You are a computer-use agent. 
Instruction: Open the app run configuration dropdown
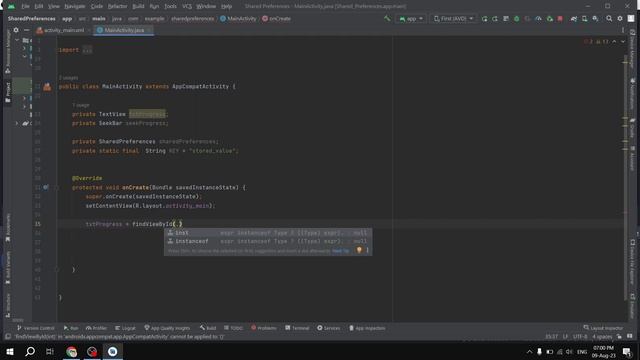(x=411, y=19)
